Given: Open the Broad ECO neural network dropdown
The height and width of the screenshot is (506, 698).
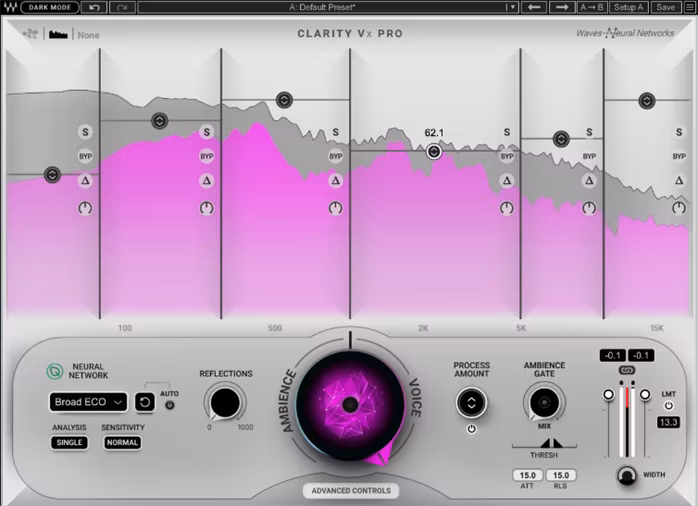Looking at the screenshot, I should click(89, 402).
